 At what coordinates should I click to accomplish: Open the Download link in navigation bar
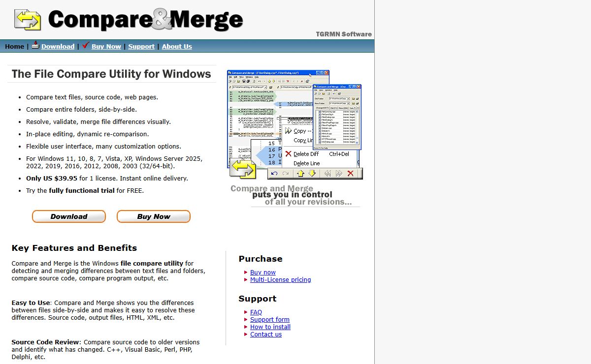coord(58,46)
